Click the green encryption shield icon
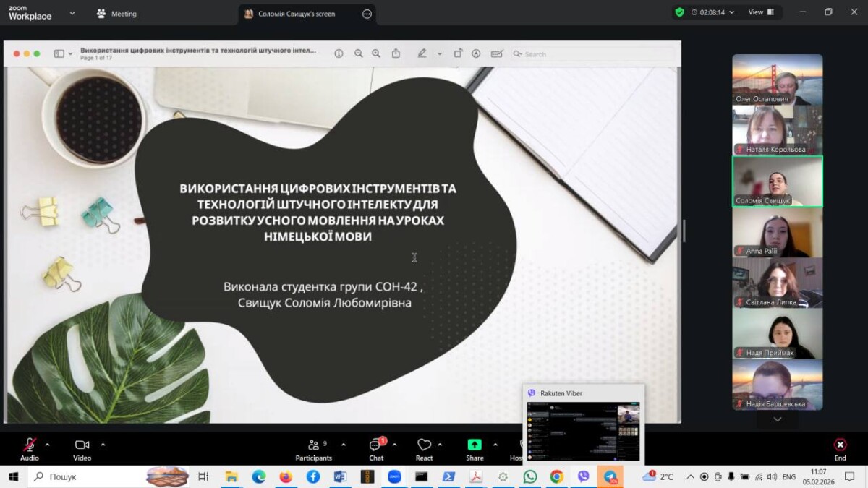 tap(679, 12)
